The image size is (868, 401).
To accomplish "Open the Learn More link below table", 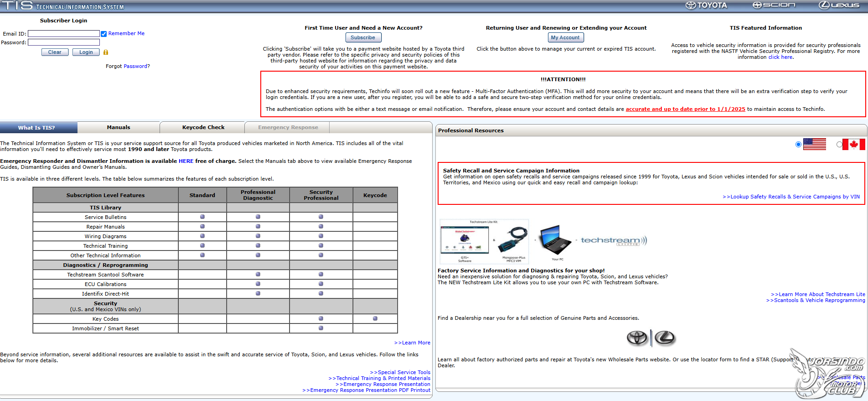I will point(412,343).
